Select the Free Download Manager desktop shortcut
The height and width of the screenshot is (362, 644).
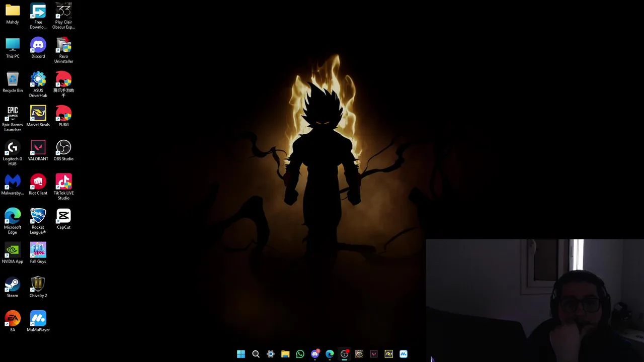(38, 17)
